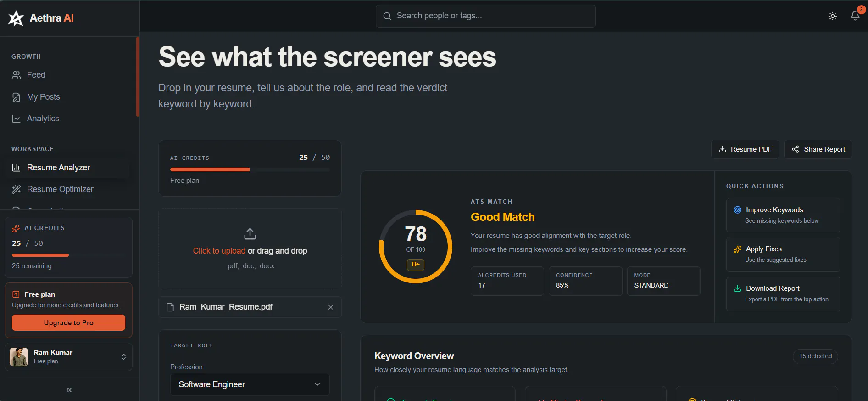The width and height of the screenshot is (868, 401).
Task: Click the circular 78 of 100 score gauge
Action: pos(416,247)
